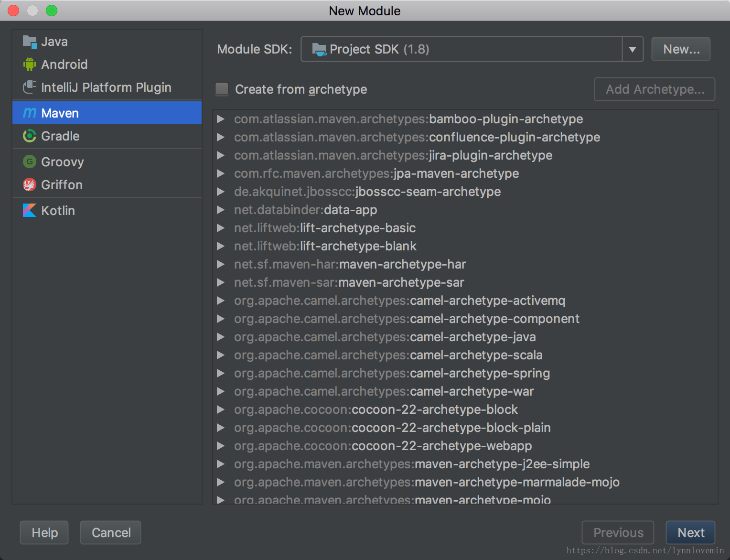Select jpa-maven-archetype text row
Image resolution: width=730 pixels, height=560 pixels.
[x=376, y=173]
